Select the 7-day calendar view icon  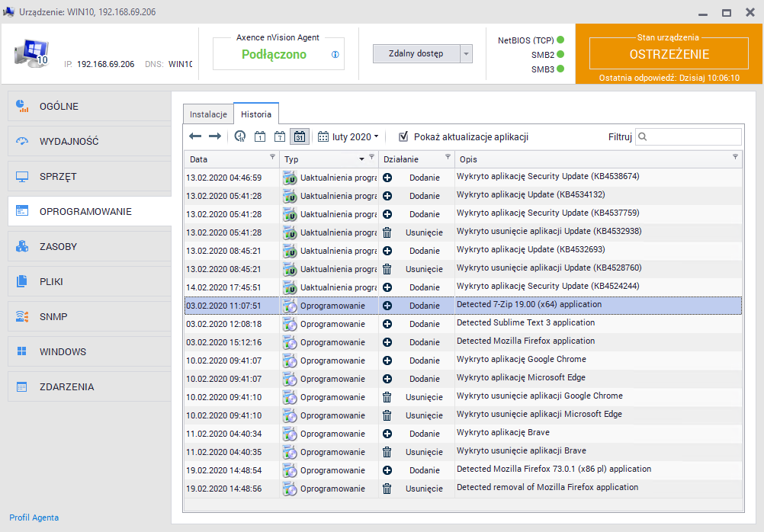(280, 137)
